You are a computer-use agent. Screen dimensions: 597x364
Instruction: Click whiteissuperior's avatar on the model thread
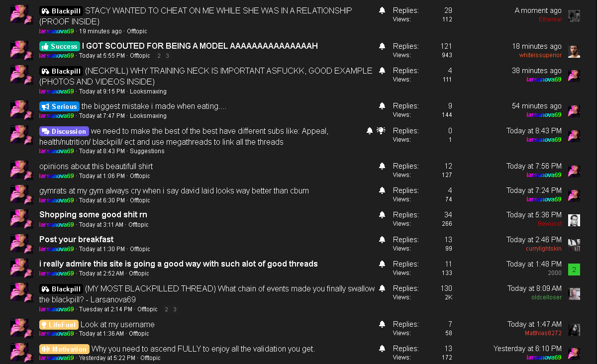574,52
